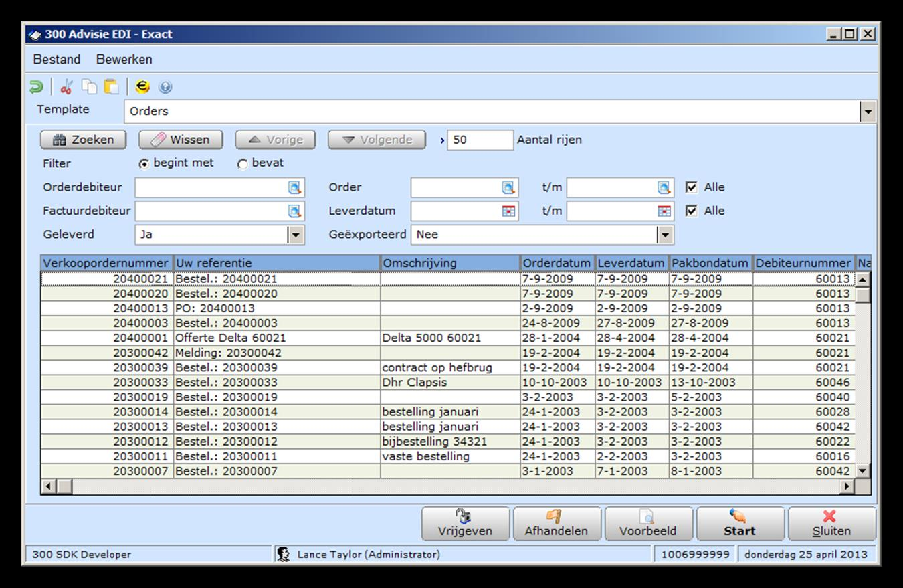Open the Orderdebiteur lookup icon
The image size is (903, 588).
[x=294, y=188]
